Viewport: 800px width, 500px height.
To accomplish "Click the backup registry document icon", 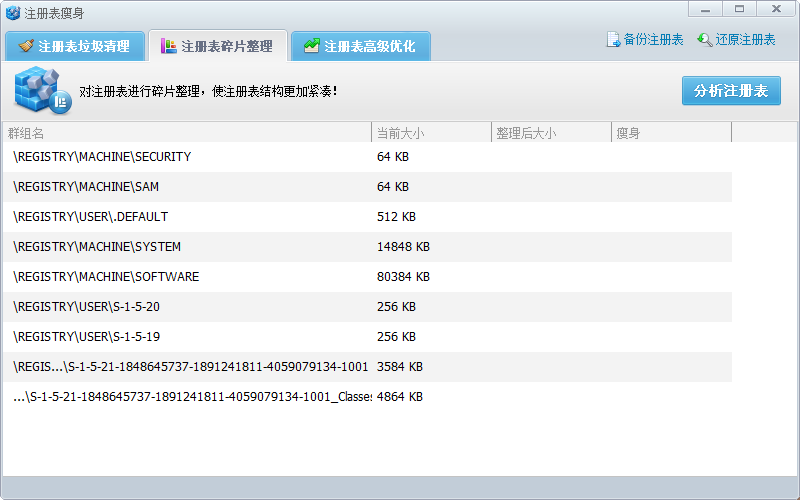I will pyautogui.click(x=613, y=40).
